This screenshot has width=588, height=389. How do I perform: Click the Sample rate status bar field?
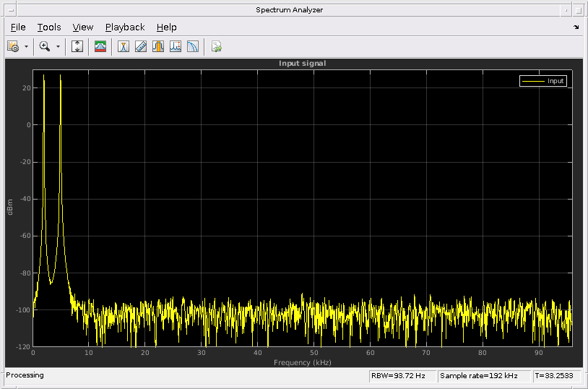coord(484,376)
